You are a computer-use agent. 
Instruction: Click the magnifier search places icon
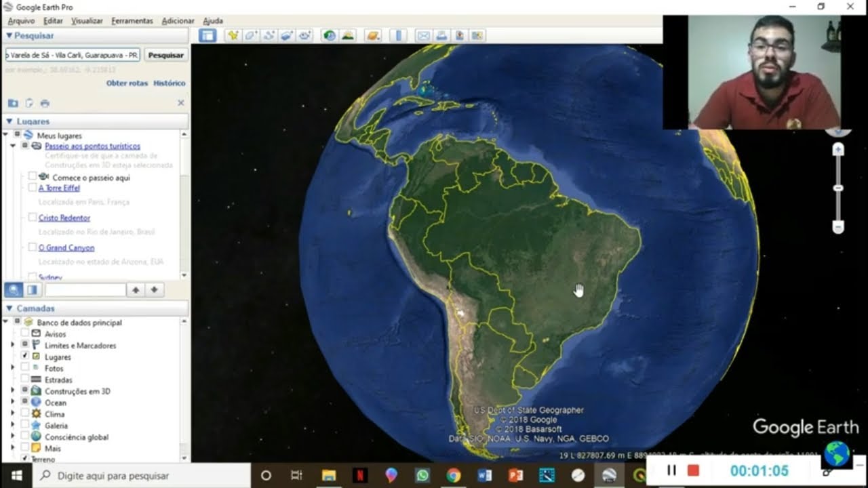pos(14,290)
